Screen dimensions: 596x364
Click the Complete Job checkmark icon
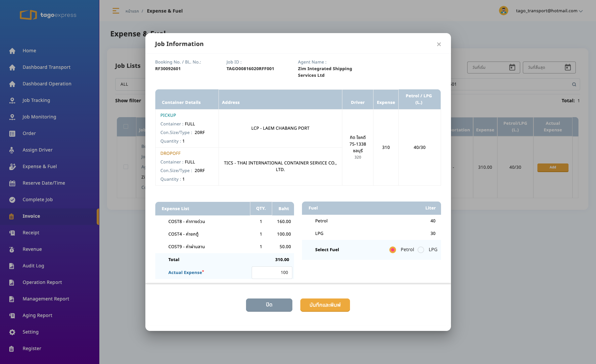tap(12, 200)
